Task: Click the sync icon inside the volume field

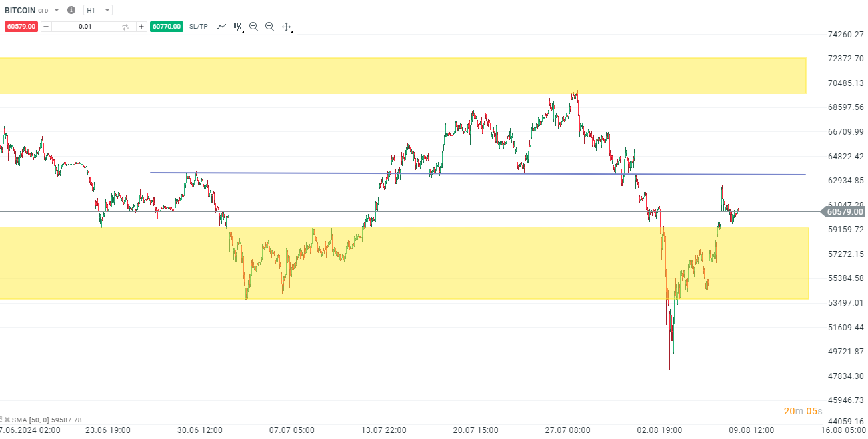Action: click(125, 26)
